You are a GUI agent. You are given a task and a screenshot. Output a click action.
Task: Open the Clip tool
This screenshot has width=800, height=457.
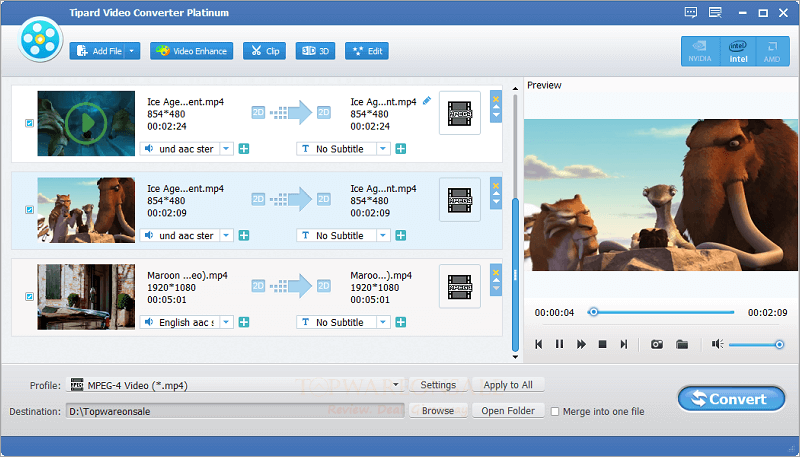tap(264, 51)
